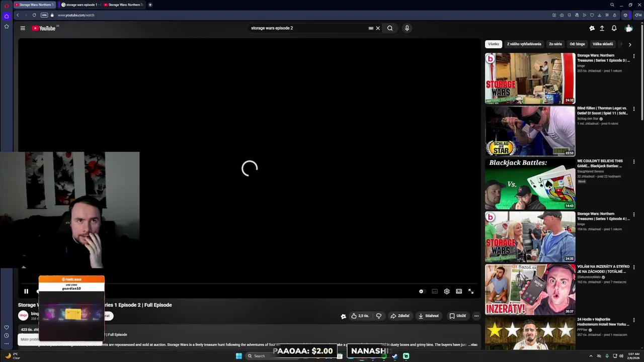
Task: Open Opera sidebar history clock icon
Action: [x=6, y=335]
